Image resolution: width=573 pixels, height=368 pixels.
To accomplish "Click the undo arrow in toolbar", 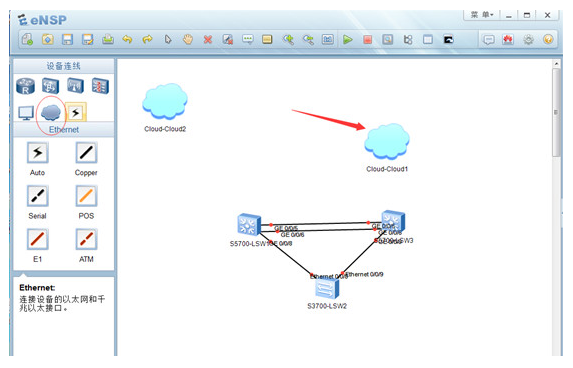I will (x=127, y=39).
